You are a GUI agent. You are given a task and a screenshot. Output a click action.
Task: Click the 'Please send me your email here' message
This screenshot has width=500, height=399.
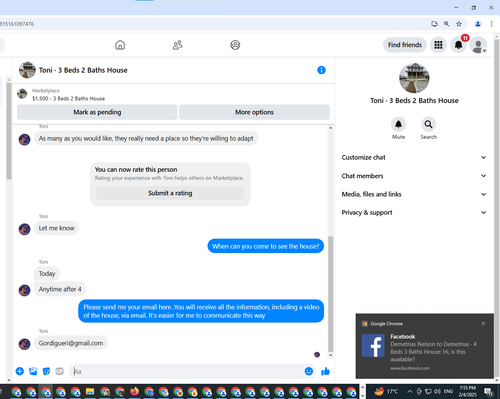(x=201, y=311)
